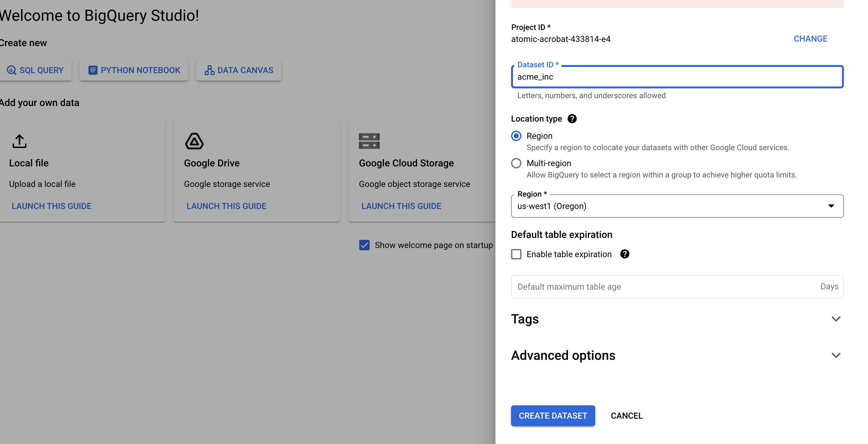This screenshot has height=444, width=868.
Task: Click the CREATE DATASET button
Action: [553, 416]
